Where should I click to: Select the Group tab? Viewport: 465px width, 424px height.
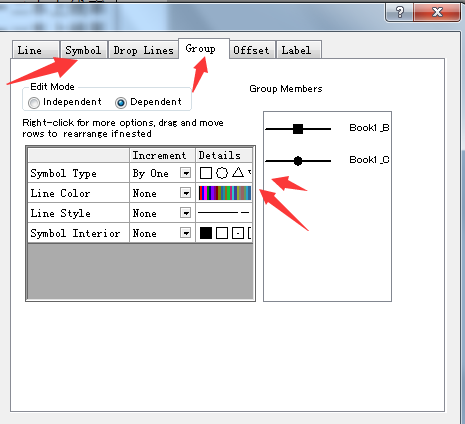point(204,48)
